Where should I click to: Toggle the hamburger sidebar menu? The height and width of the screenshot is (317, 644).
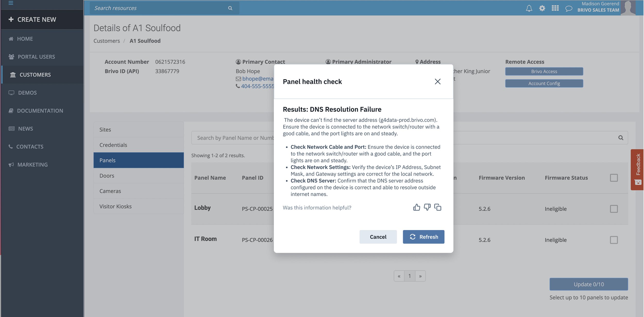(11, 3)
